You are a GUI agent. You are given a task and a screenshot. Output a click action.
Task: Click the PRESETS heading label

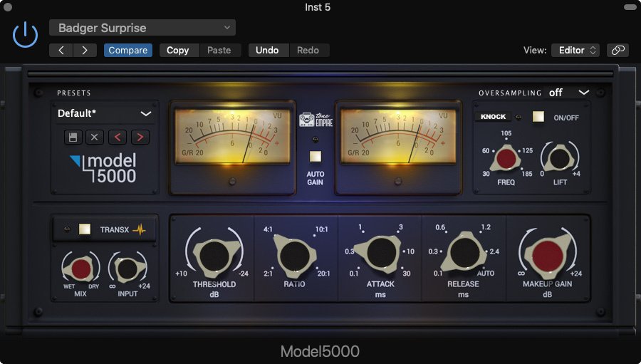[x=74, y=93]
